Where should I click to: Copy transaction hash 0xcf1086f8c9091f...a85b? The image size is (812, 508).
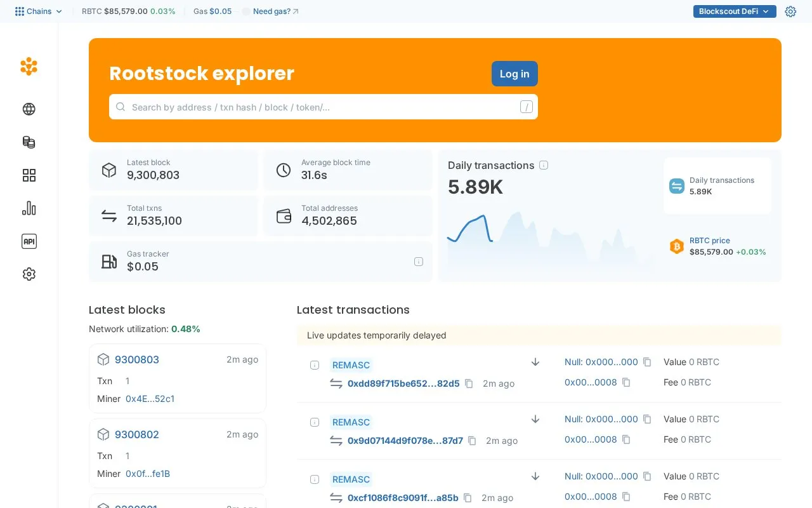[468, 498]
